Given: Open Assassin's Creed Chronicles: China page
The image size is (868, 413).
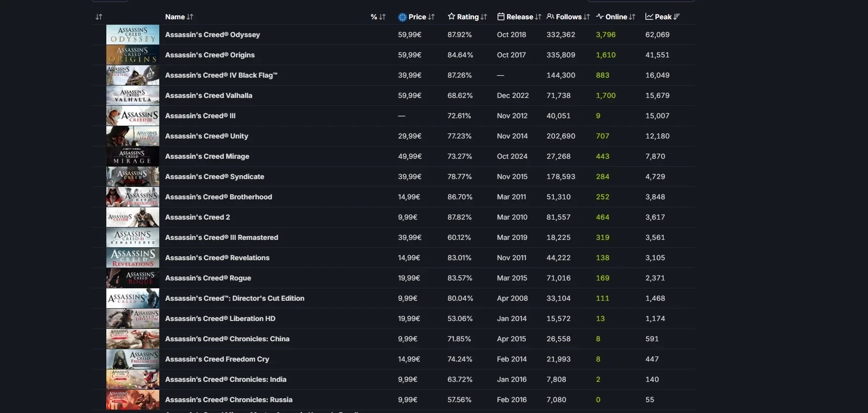Looking at the screenshot, I should 227,339.
